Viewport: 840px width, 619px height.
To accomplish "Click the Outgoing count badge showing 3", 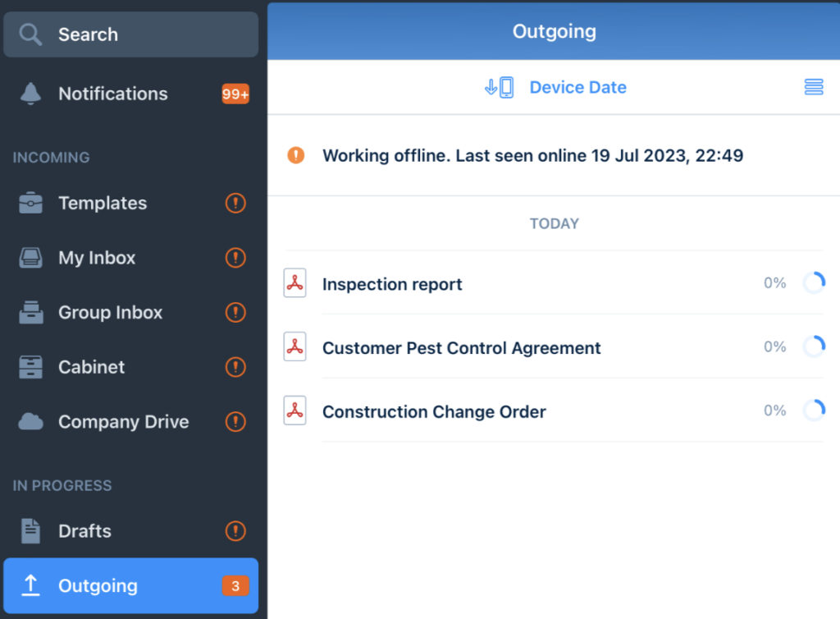I will point(235,586).
